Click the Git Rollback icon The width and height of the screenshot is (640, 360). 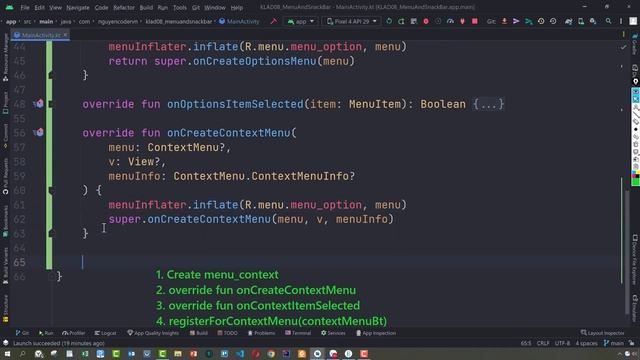pyautogui.click(x=553, y=21)
